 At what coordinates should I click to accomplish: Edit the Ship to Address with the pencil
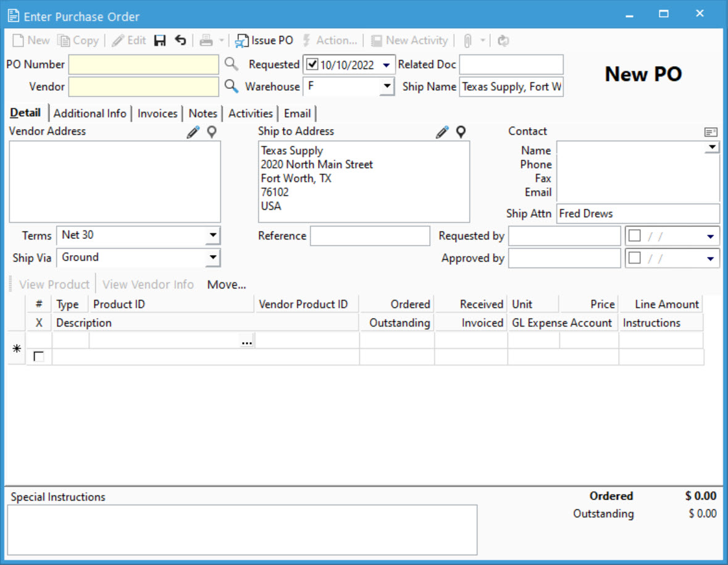(x=441, y=132)
